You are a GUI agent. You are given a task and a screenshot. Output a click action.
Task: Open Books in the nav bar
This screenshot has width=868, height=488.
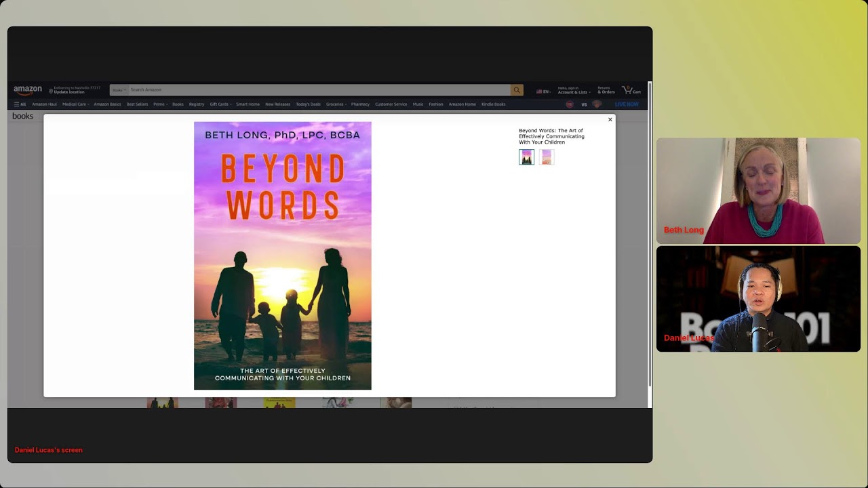[178, 104]
